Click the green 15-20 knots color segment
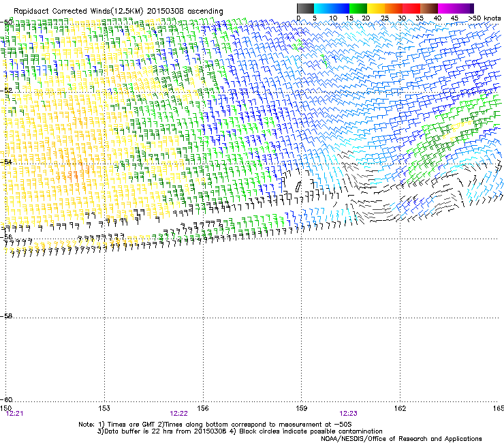Screen dimensions: 504x443 click(x=358, y=8)
